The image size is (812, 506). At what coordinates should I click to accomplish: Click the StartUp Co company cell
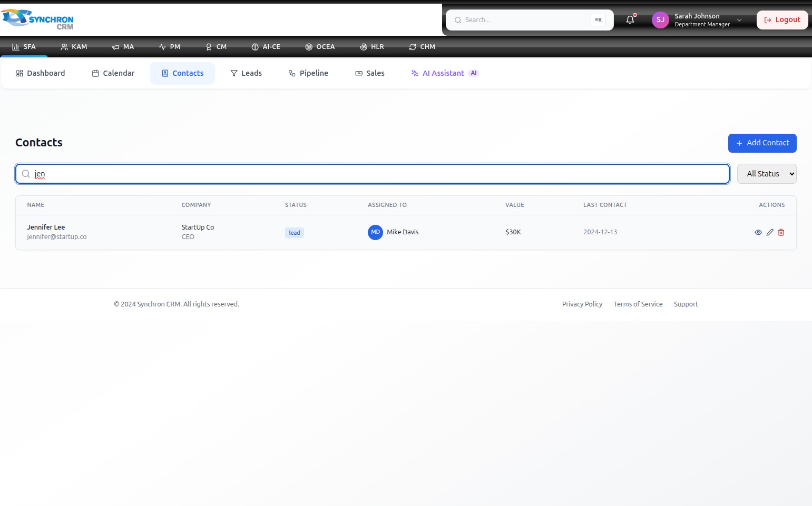coord(198,227)
